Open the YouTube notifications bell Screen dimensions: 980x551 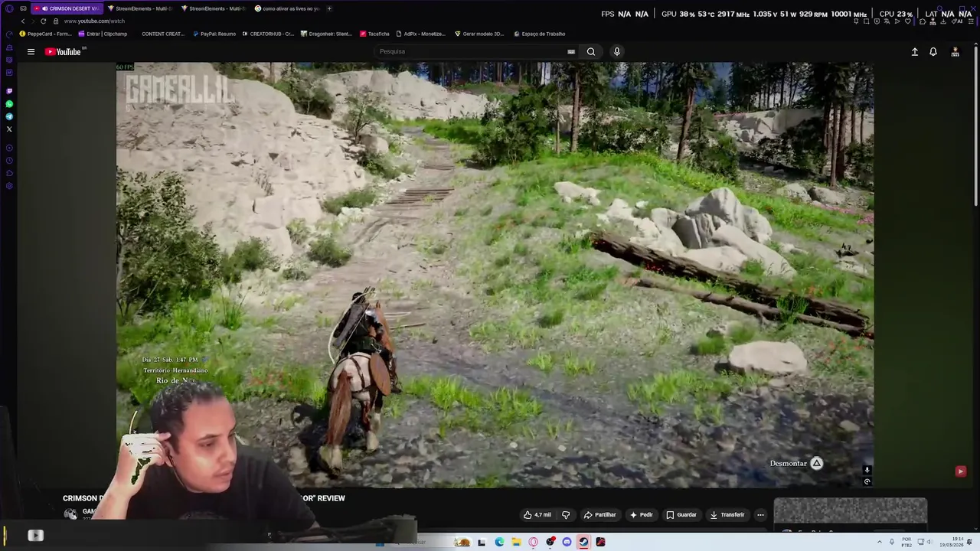click(933, 51)
